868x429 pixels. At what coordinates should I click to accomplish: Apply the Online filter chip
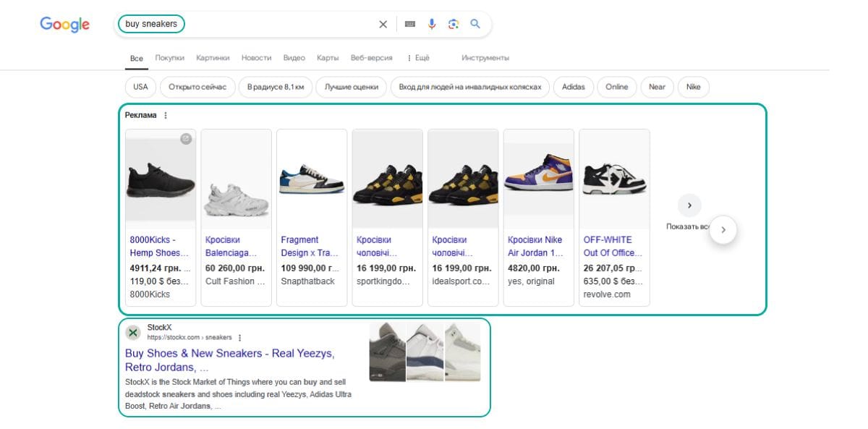pyautogui.click(x=617, y=87)
